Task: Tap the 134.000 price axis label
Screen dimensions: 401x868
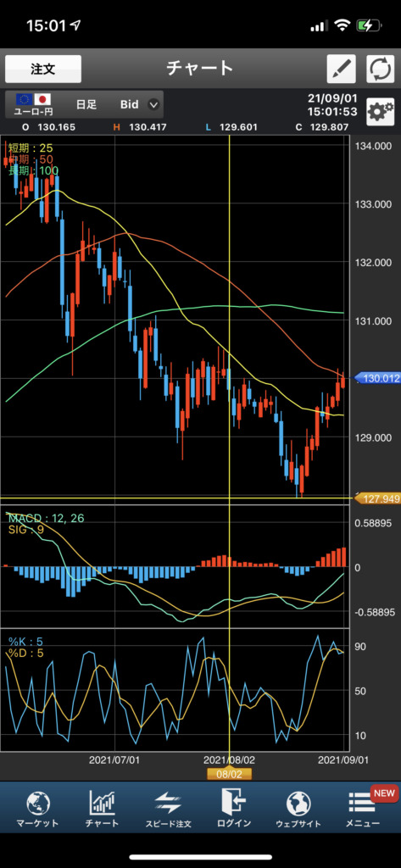Action: [x=371, y=146]
